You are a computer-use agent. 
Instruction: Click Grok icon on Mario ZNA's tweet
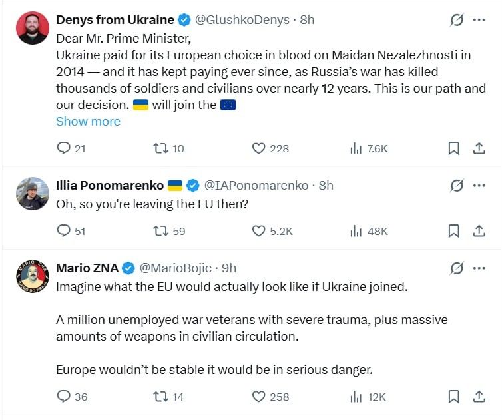click(457, 268)
